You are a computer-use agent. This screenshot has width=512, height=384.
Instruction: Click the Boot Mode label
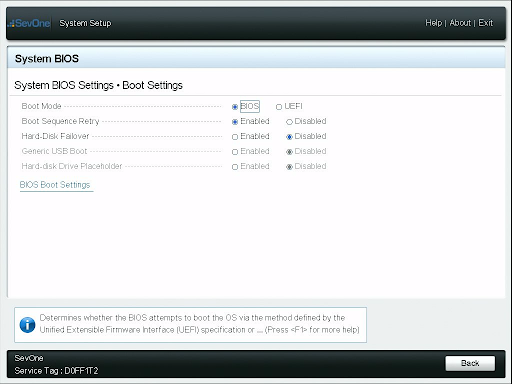tap(41, 106)
